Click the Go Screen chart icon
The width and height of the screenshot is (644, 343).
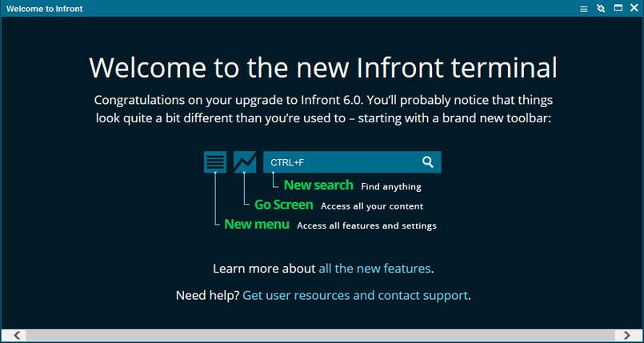pos(245,162)
